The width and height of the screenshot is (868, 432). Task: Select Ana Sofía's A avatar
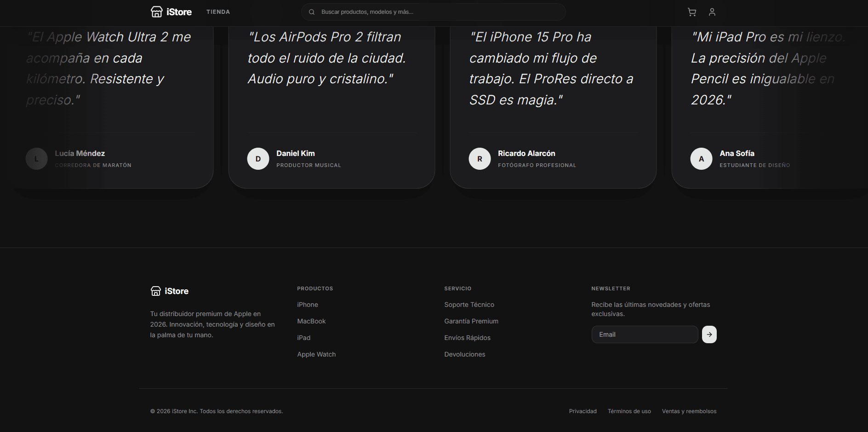pos(702,159)
